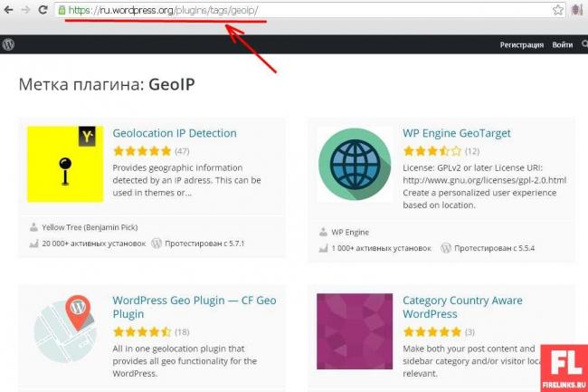
Task: Bookmark page using the star icon
Action: pyautogui.click(x=558, y=10)
